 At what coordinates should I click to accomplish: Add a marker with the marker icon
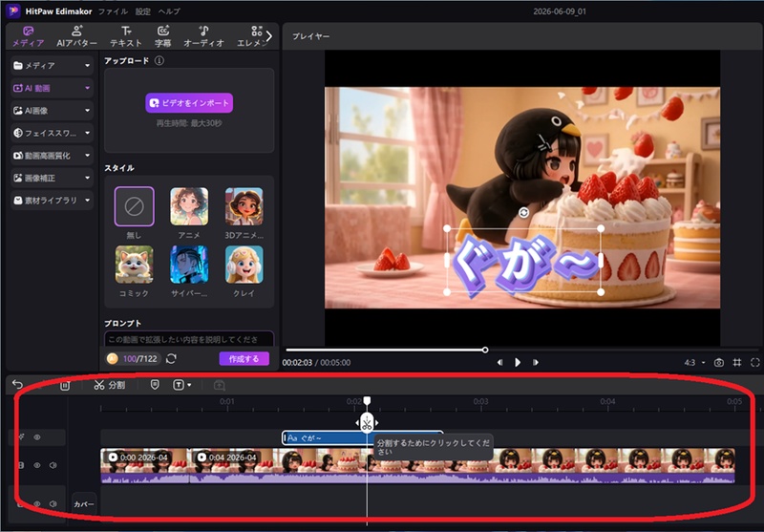coord(155,385)
